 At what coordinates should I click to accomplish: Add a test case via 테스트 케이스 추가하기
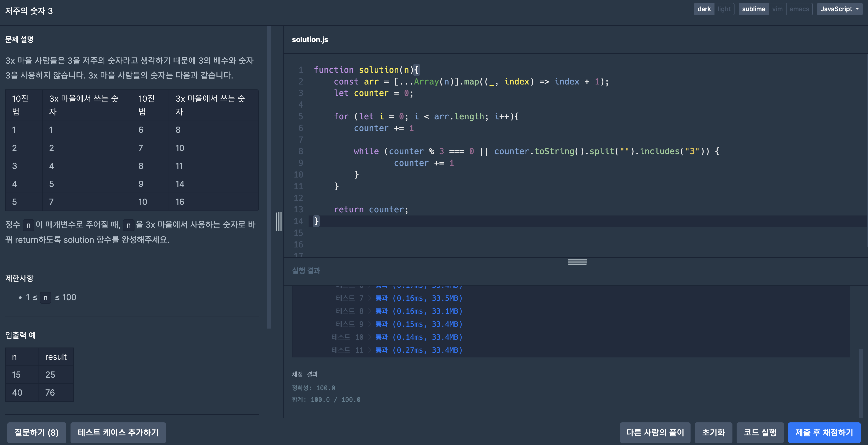click(118, 433)
